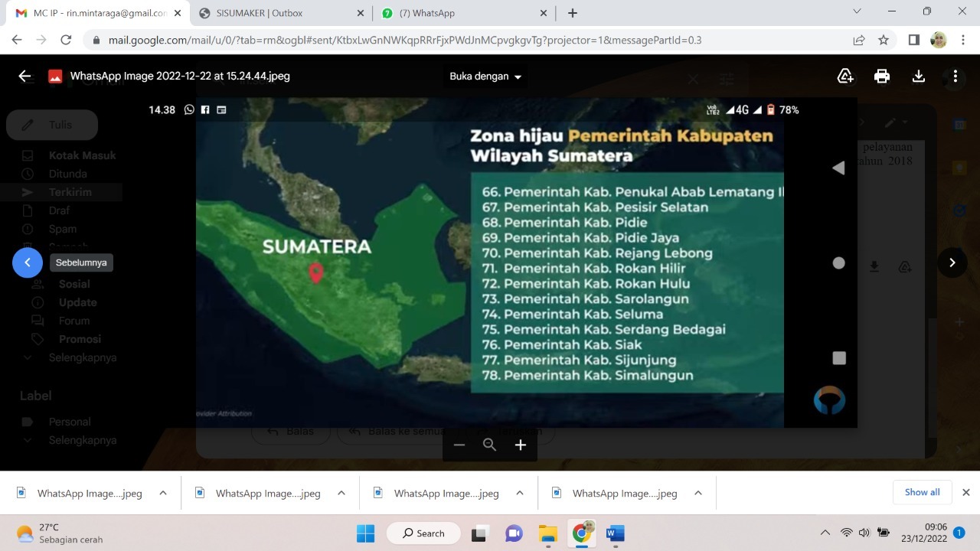Image resolution: width=980 pixels, height=551 pixels.
Task: Open the Terkirim folder in Gmail
Action: click(x=70, y=192)
